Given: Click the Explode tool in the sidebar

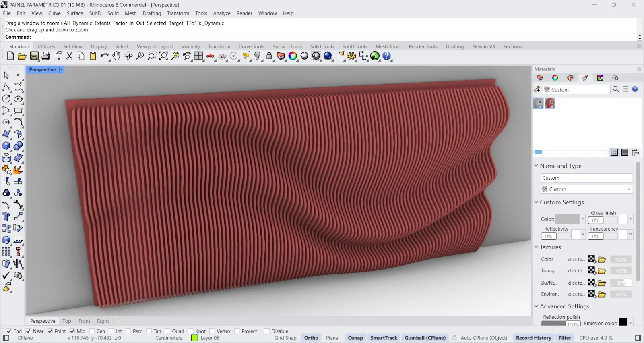Looking at the screenshot, I should click(x=18, y=170).
